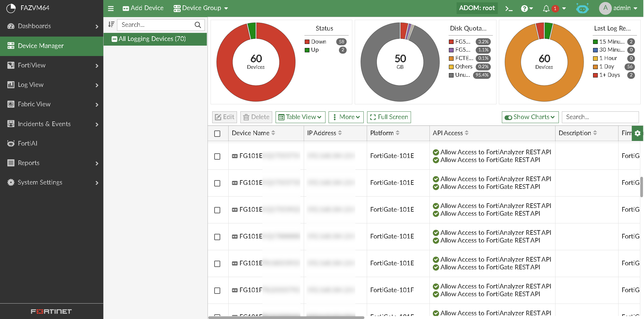This screenshot has height=319, width=644.
Task: Click the Dashboards gauge icon
Action: 11,26
